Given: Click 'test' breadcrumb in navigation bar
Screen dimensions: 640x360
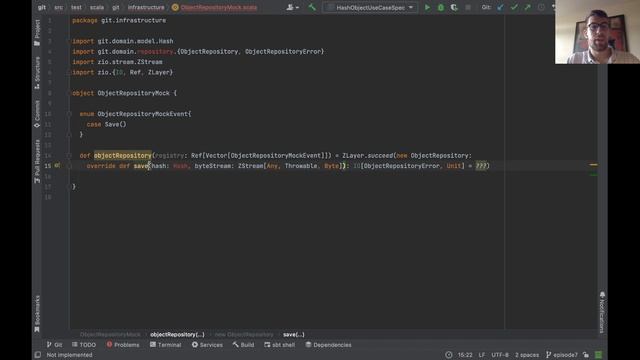Looking at the screenshot, I should coord(76,7).
